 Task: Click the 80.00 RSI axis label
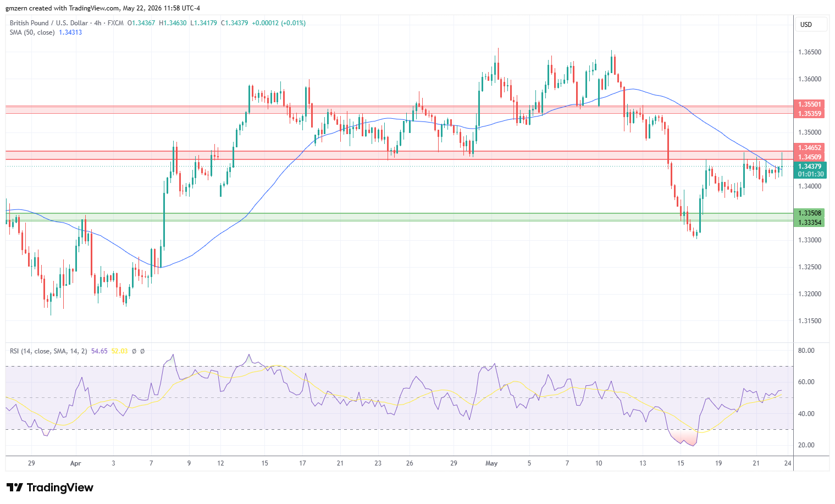click(x=806, y=351)
